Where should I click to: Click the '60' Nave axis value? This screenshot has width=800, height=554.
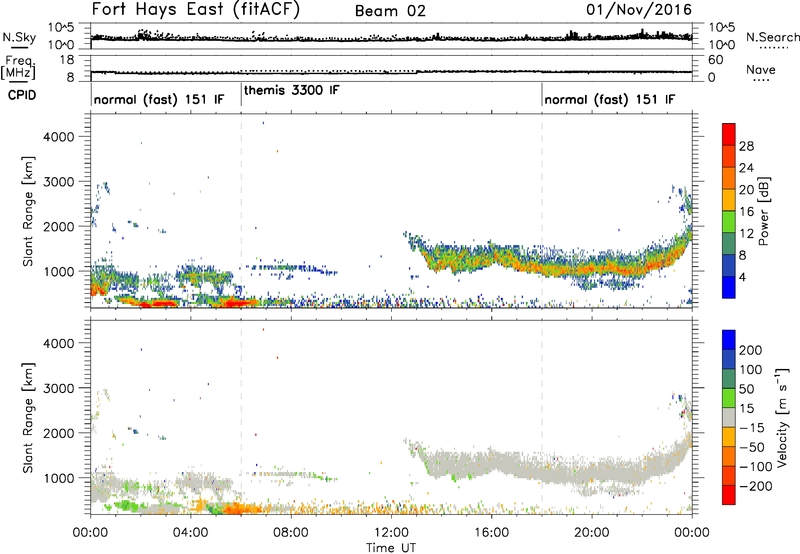(716, 60)
